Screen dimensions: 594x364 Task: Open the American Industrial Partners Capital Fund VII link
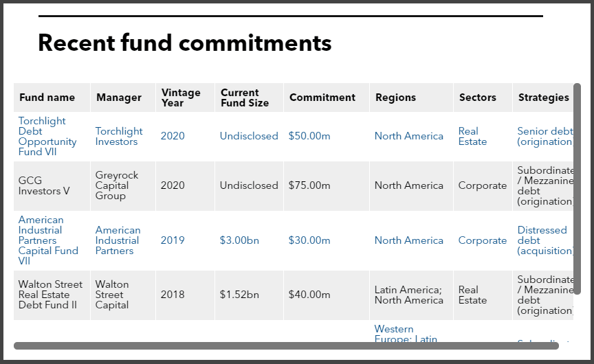coord(48,240)
